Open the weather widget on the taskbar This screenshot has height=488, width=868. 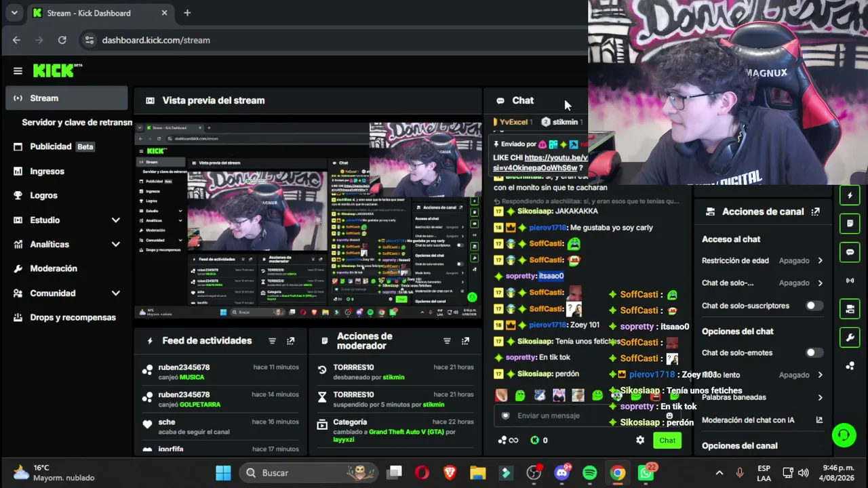coord(54,472)
